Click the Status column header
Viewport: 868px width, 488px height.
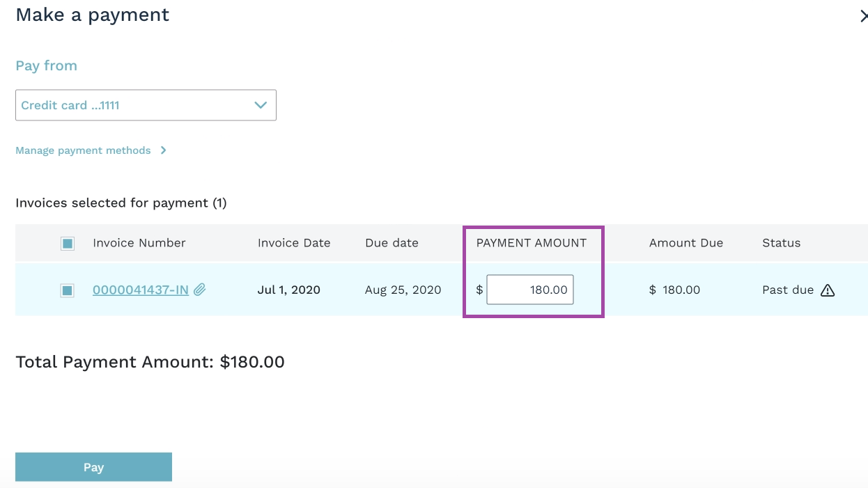[781, 243]
